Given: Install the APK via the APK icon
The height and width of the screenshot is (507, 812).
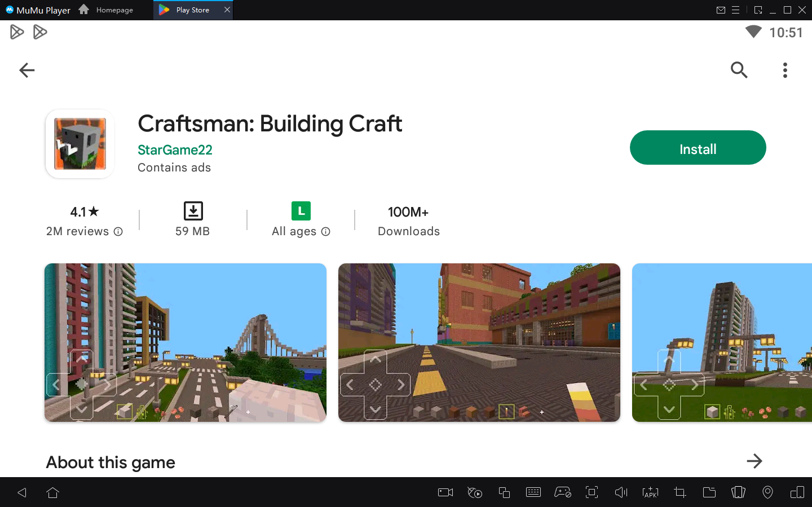Looking at the screenshot, I should point(650,492).
